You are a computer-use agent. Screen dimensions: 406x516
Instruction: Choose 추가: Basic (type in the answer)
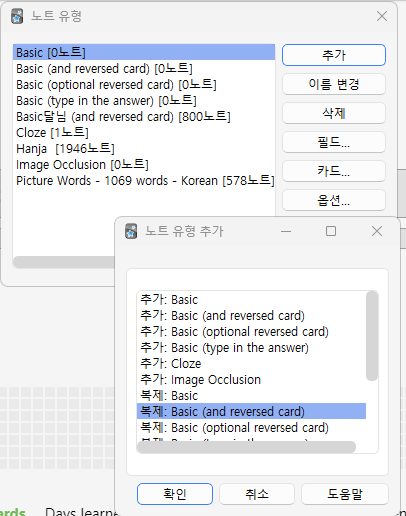pos(251,347)
